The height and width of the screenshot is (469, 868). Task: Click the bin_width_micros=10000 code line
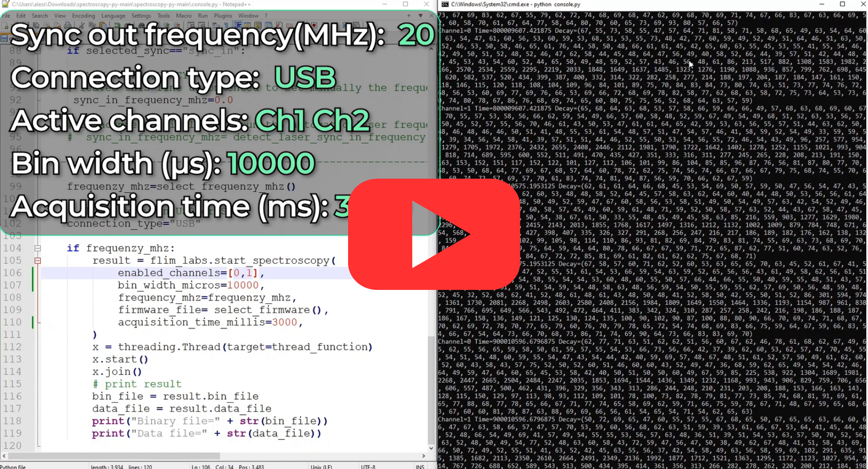coord(191,285)
